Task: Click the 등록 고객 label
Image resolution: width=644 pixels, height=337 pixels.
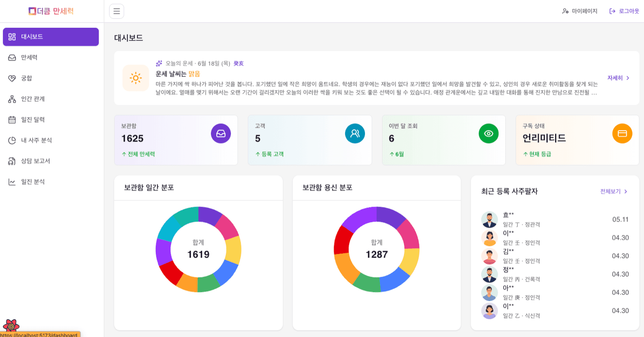Action: [x=273, y=154]
